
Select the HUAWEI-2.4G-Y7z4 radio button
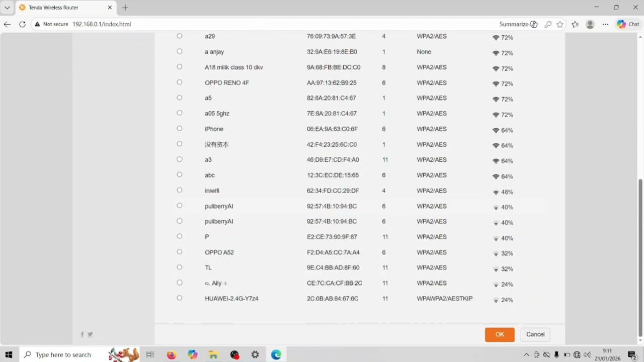tap(180, 298)
